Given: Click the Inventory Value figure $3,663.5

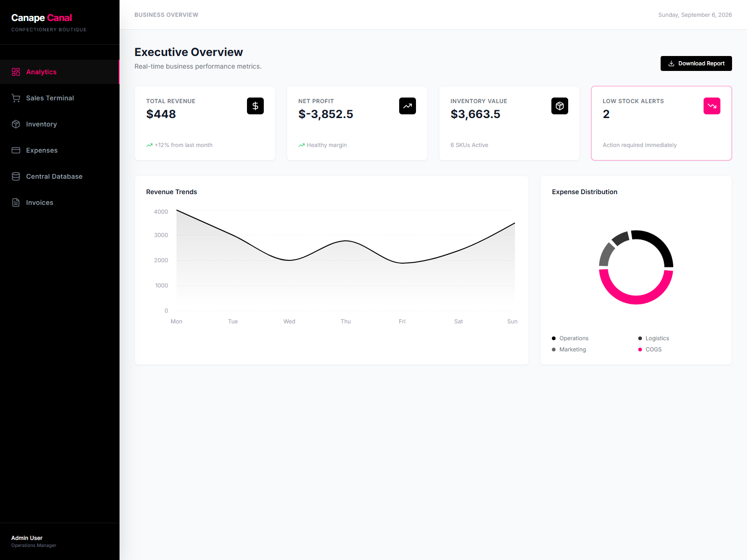Looking at the screenshot, I should click(475, 114).
